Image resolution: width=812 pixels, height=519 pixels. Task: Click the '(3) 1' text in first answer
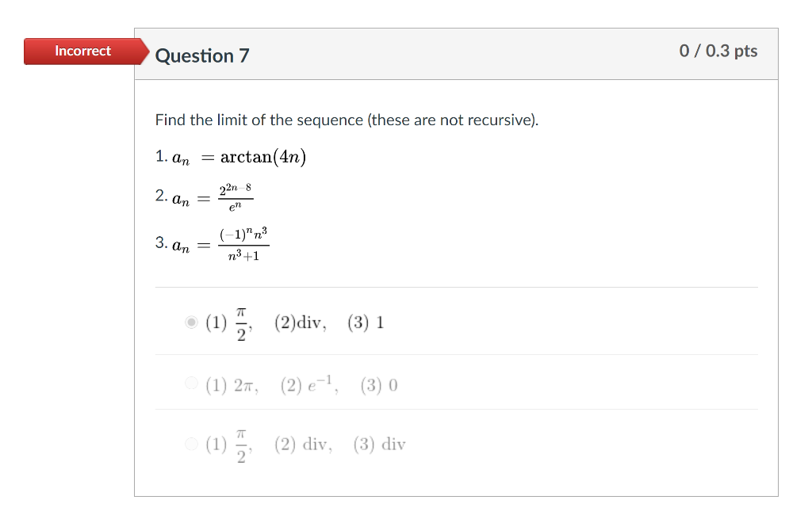click(x=366, y=322)
